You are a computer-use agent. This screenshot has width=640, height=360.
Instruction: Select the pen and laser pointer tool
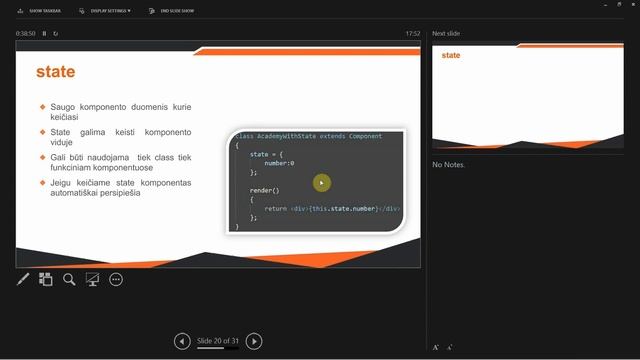click(x=23, y=280)
